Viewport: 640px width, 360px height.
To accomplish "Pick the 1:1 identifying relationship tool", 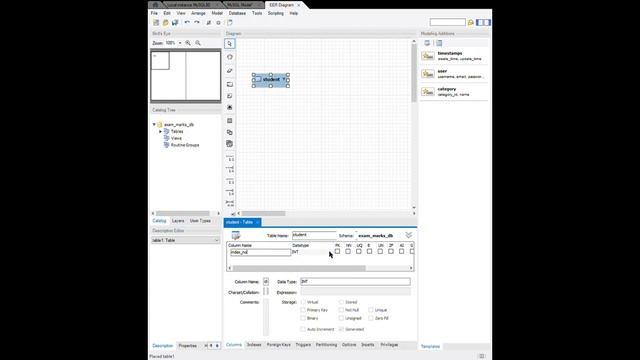I will [x=230, y=180].
